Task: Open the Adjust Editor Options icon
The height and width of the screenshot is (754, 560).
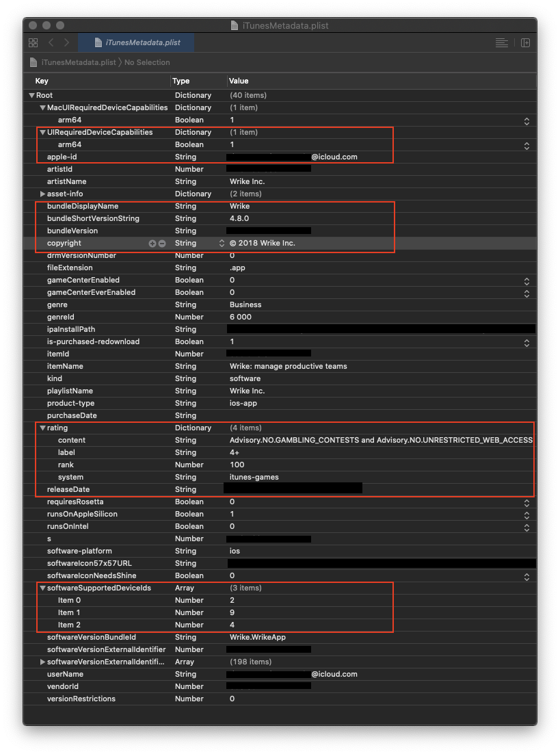Action: point(501,42)
